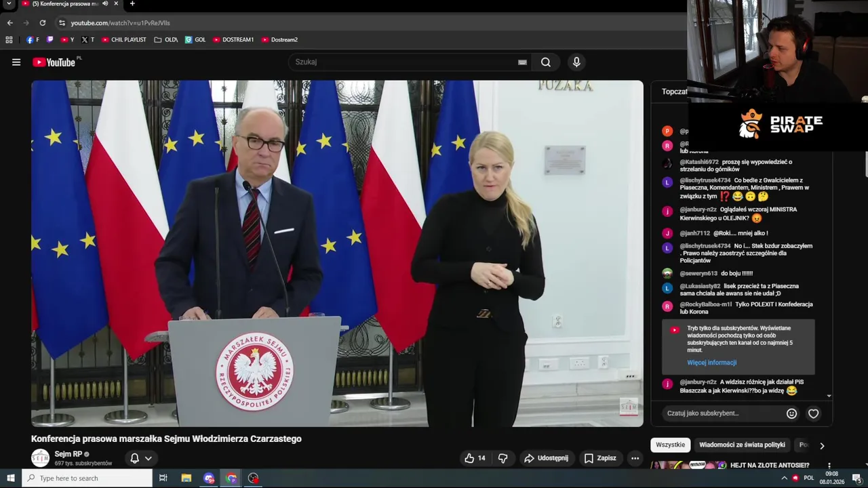The width and height of the screenshot is (868, 488).
Task: Expand the tab search dropdown arrow
Action: pos(9,4)
